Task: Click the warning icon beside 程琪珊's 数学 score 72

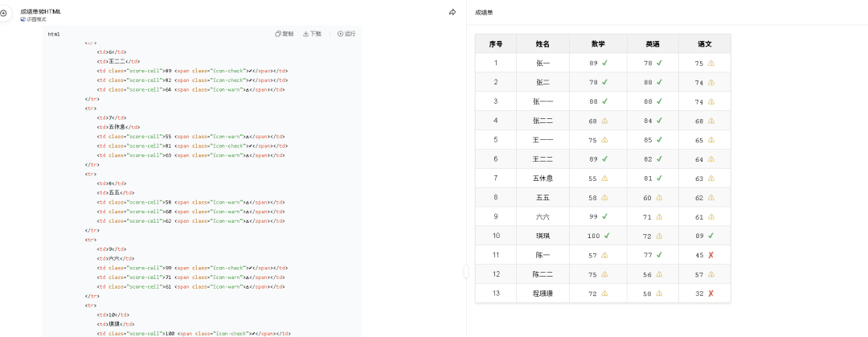Action: click(x=604, y=294)
